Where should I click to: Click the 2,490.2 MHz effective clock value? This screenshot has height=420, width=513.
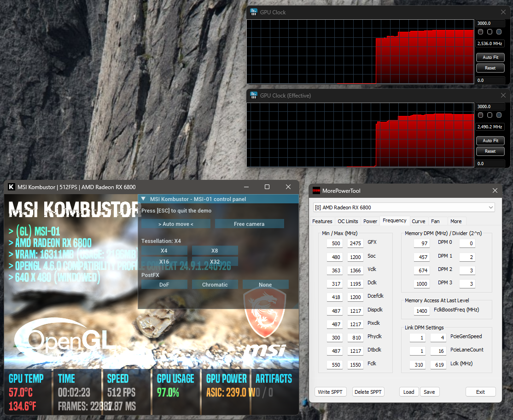[x=490, y=127]
